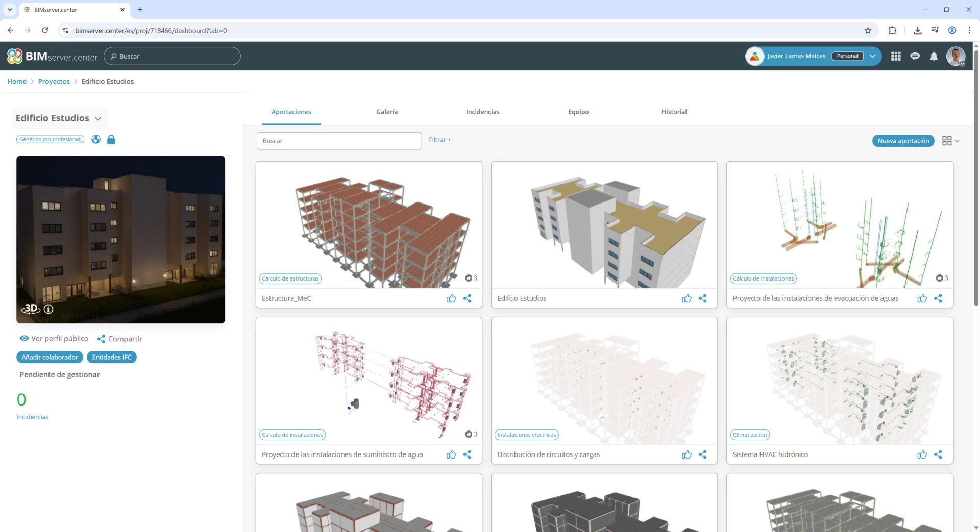Like the Edifcio Estudios contribution
980x532 pixels.
click(687, 298)
